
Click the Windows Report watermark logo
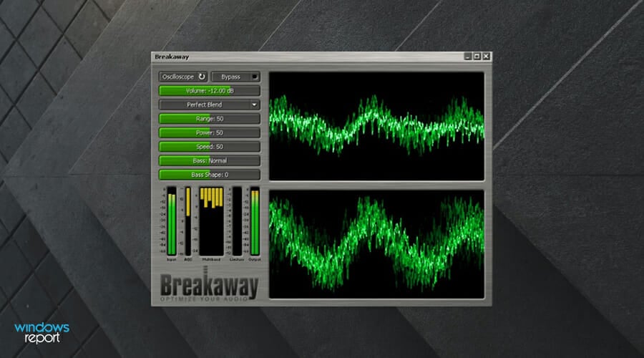pos(42,333)
